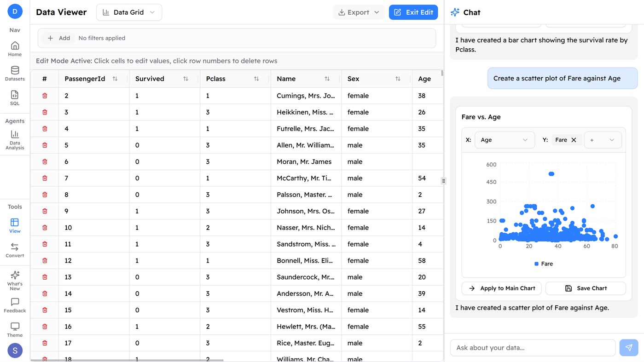Click Apply to Main Chart

[x=501, y=288]
